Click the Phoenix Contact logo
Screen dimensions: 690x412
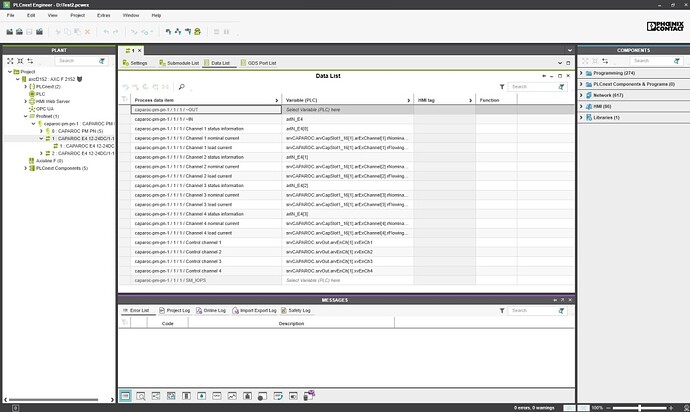coord(665,26)
